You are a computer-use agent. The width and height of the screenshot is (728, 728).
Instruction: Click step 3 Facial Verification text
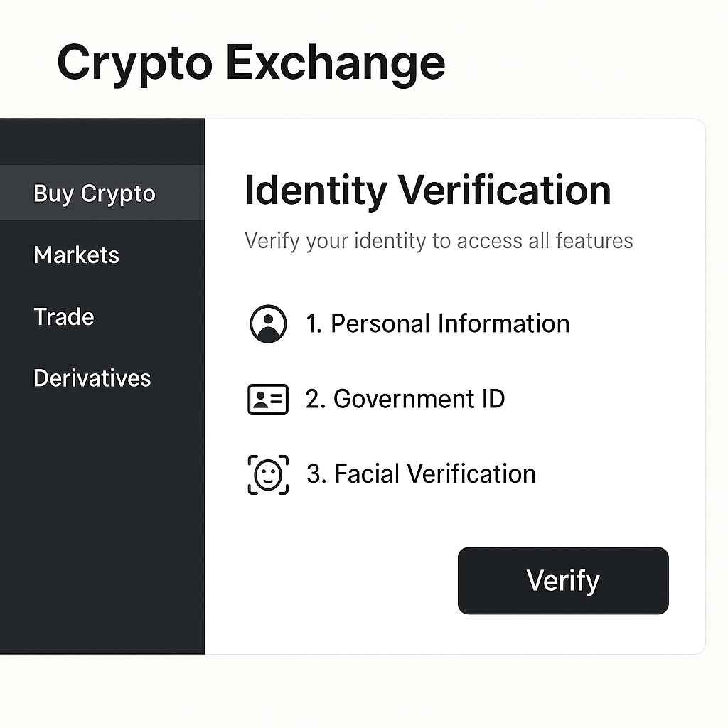421,473
